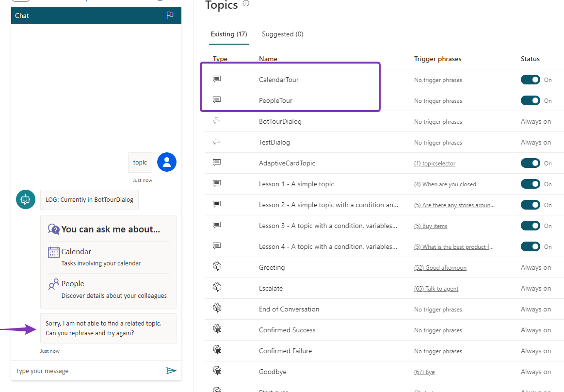The height and width of the screenshot is (392, 564).
Task: Open the (5) Buy items trigger link
Action: [x=431, y=226]
